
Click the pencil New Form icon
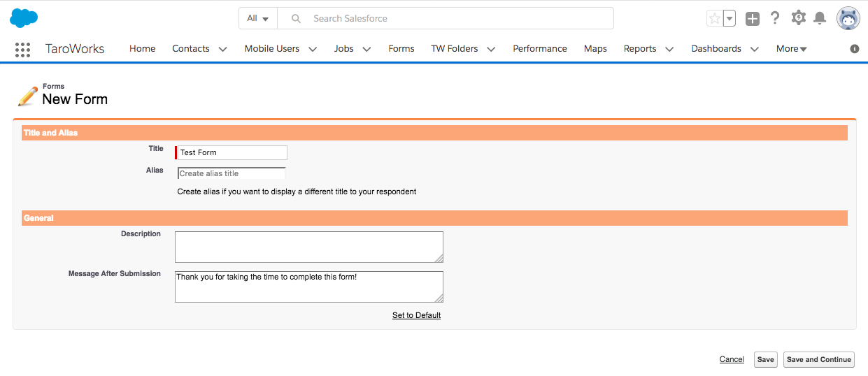coord(27,96)
